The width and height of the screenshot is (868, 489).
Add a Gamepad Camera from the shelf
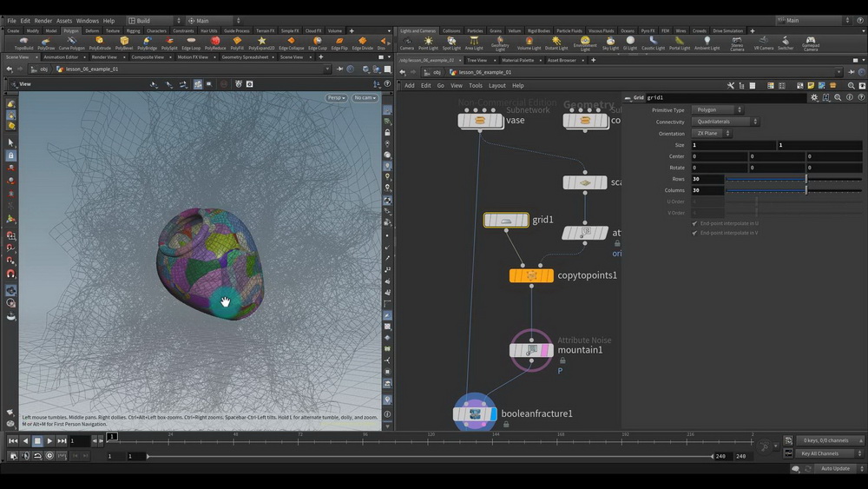coord(811,44)
